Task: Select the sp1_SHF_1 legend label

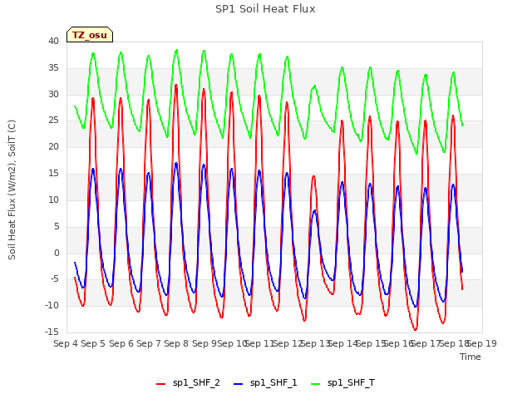Action: [273, 383]
